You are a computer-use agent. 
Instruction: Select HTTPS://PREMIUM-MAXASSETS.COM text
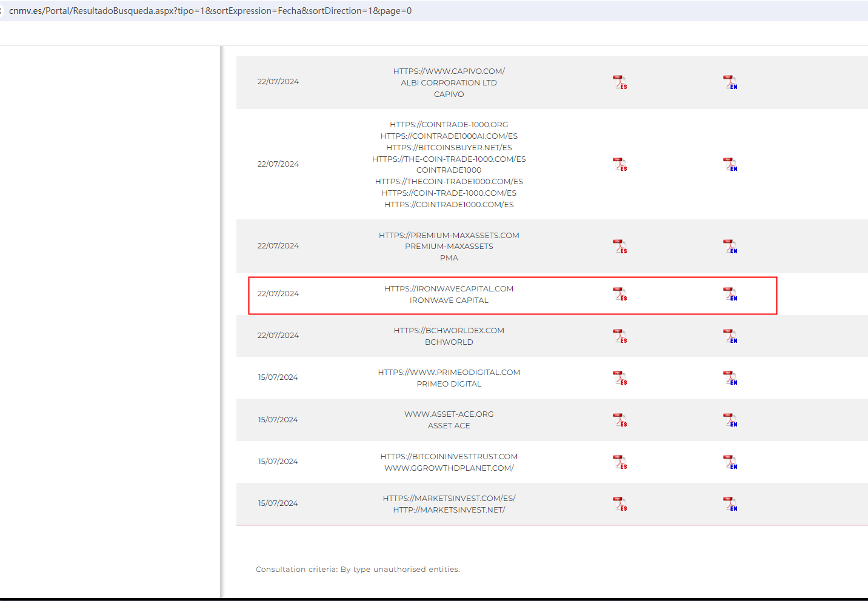449,236
